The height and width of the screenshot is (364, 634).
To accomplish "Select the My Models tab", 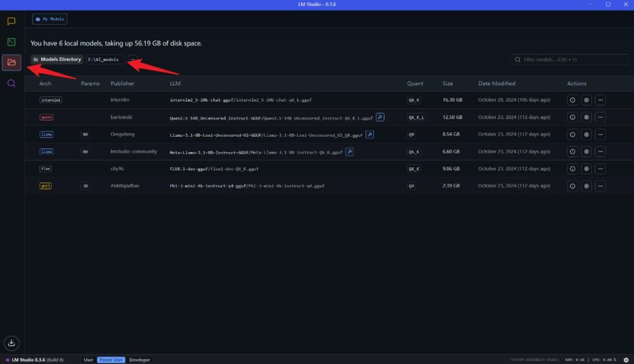I will [x=50, y=19].
